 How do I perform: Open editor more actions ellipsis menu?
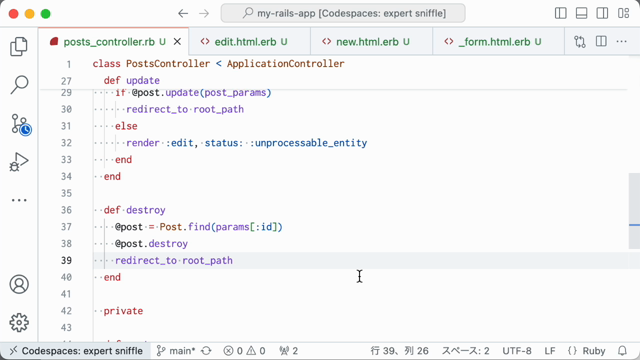click(621, 41)
